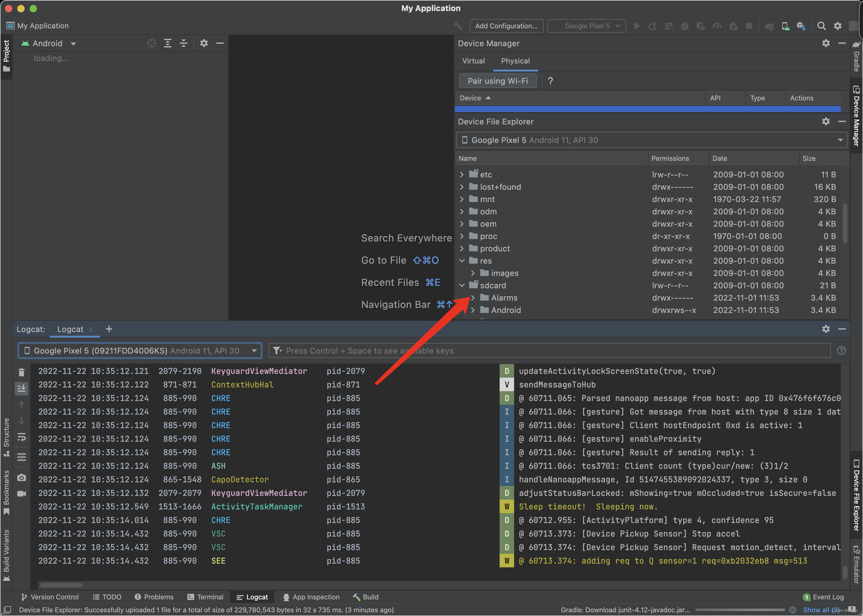Toggle the Emulator tool window button
The image size is (863, 616).
(x=856, y=564)
